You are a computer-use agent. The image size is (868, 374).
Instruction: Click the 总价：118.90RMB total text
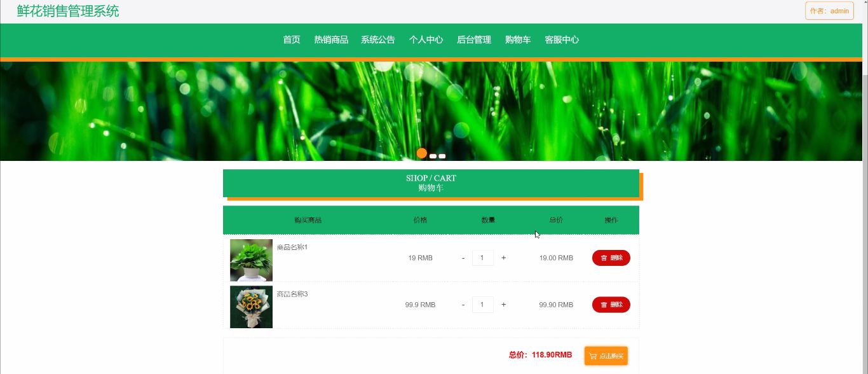tap(541, 355)
